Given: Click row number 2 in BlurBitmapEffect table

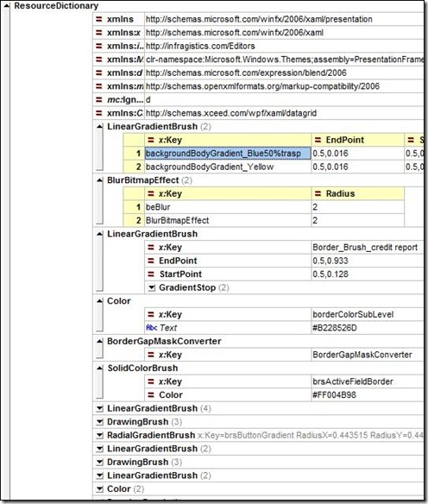Looking at the screenshot, I should [134, 221].
